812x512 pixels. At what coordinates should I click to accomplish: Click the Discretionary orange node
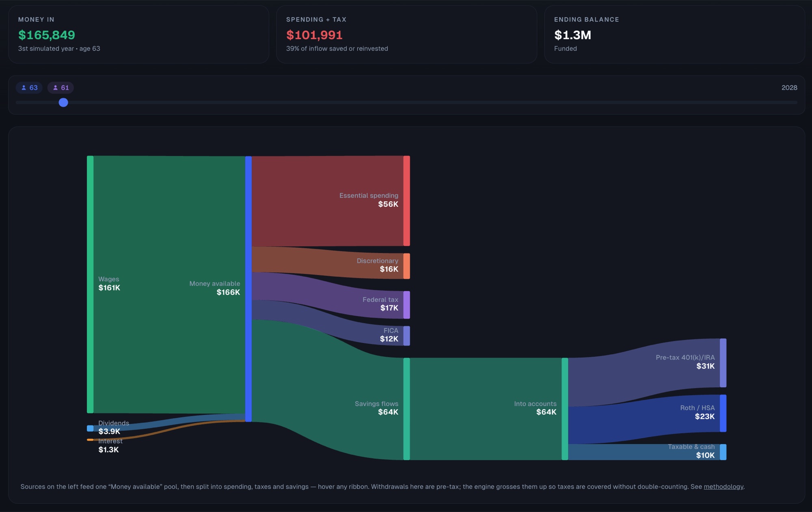(406, 266)
